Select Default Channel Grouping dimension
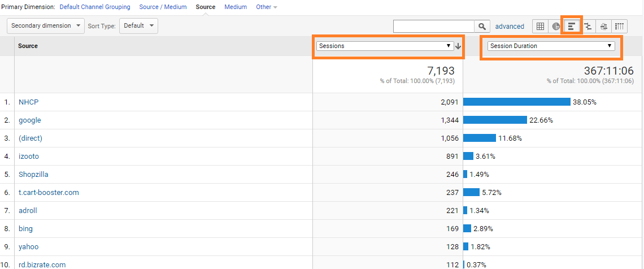 (x=95, y=7)
